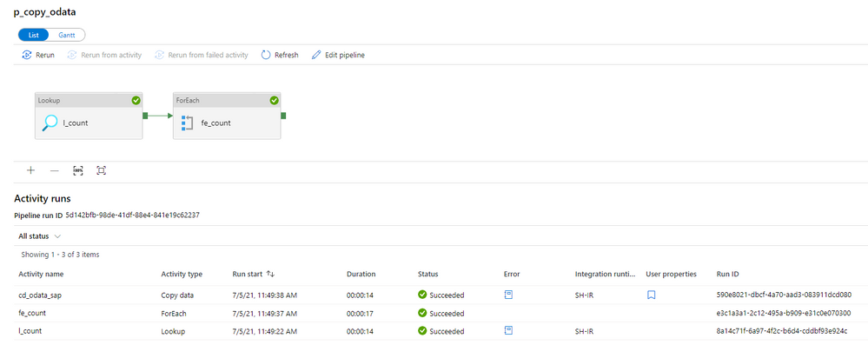This screenshot has width=868, height=345.
Task: Click SH-IR runtime for cd_odata_sap
Action: click(x=584, y=295)
